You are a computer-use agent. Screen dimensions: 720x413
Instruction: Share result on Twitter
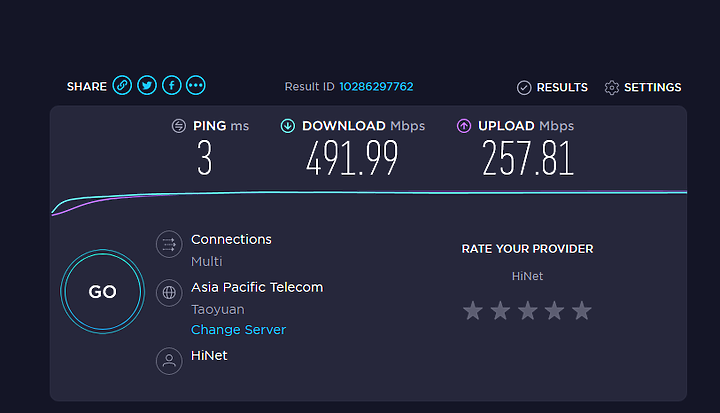(147, 85)
